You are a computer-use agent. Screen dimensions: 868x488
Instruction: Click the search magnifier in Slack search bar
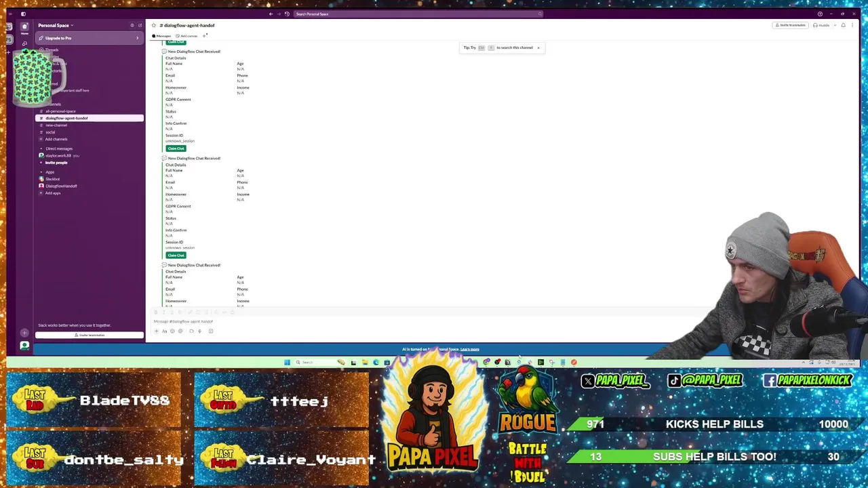pos(540,14)
